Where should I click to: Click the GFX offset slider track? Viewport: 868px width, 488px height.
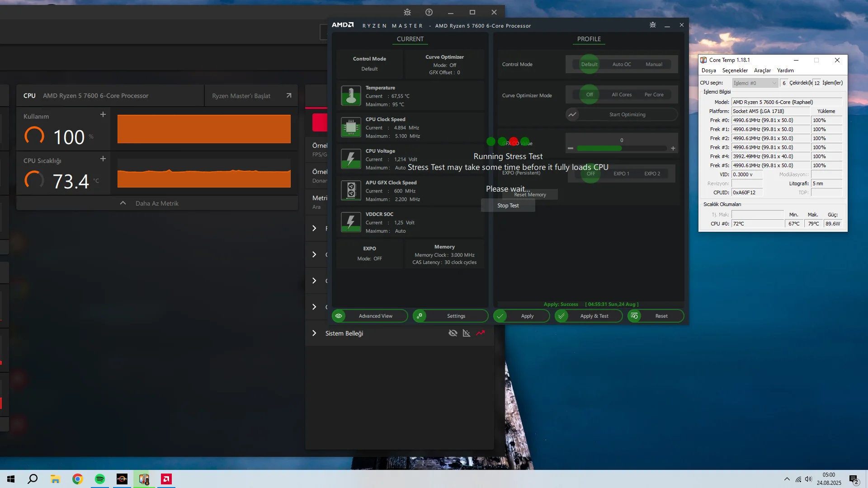[621, 148]
